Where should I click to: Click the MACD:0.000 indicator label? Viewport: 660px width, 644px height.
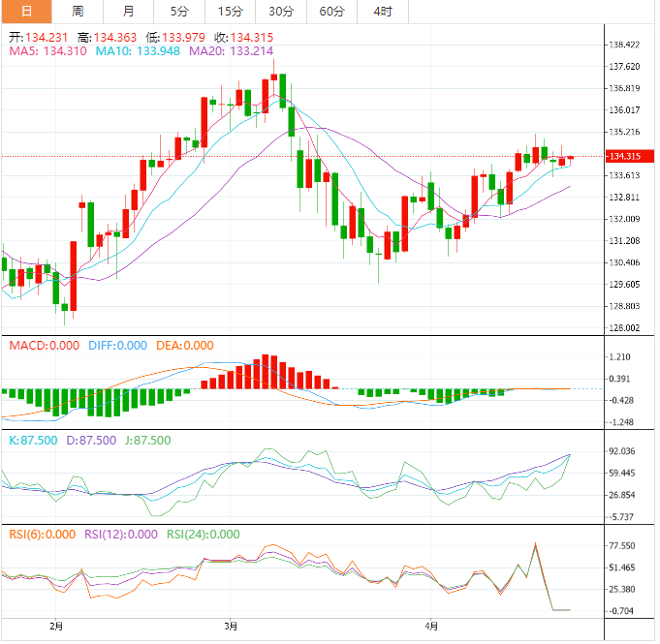(x=45, y=345)
